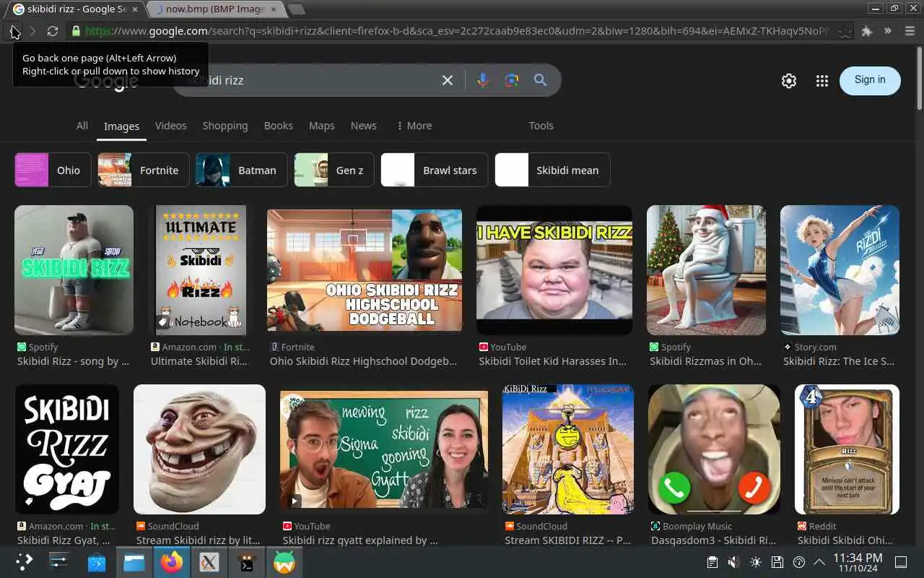Expand hidden system tray icons

(x=819, y=562)
